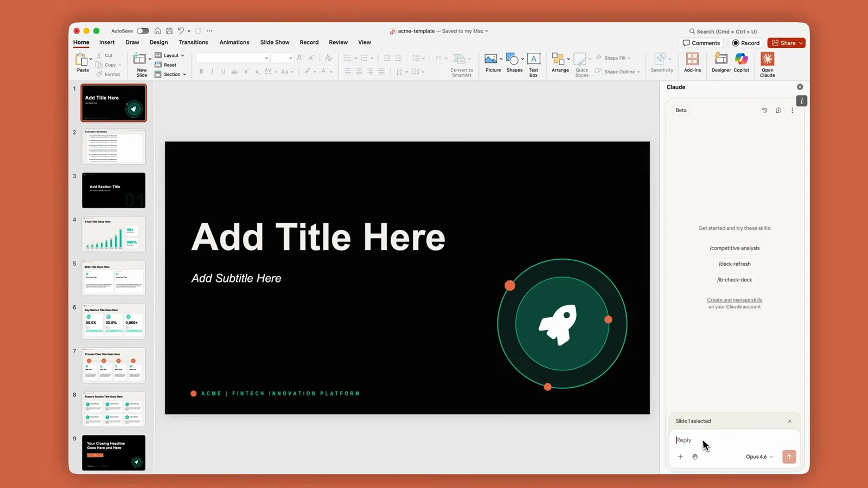The height and width of the screenshot is (488, 868).
Task: Toggle Underline formatting
Action: coord(223,72)
